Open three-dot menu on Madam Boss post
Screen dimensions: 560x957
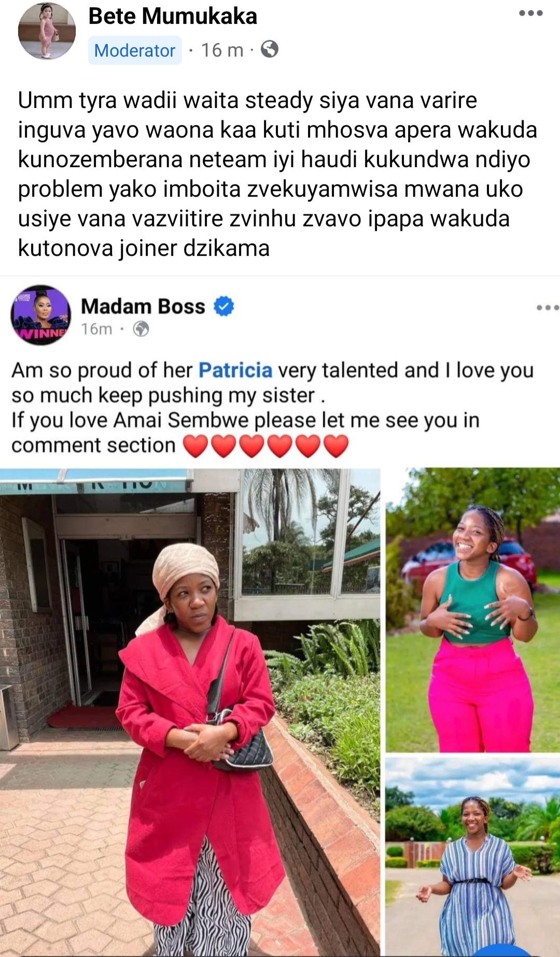548,308
